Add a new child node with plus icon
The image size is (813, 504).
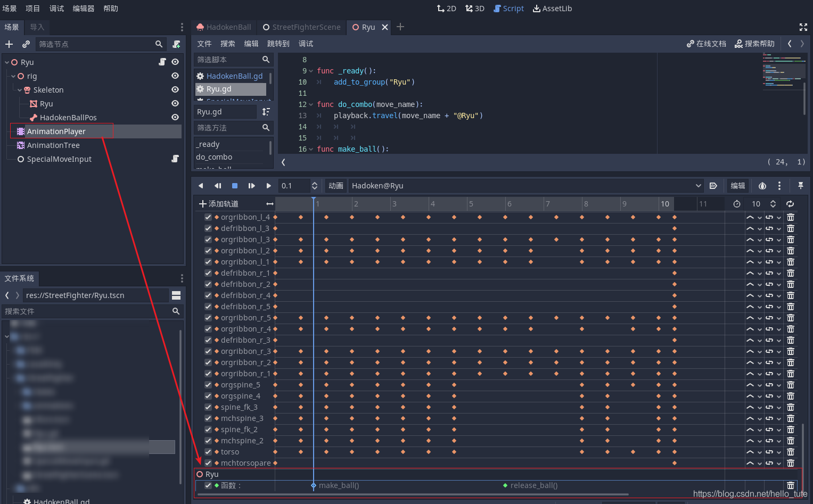[x=9, y=44]
